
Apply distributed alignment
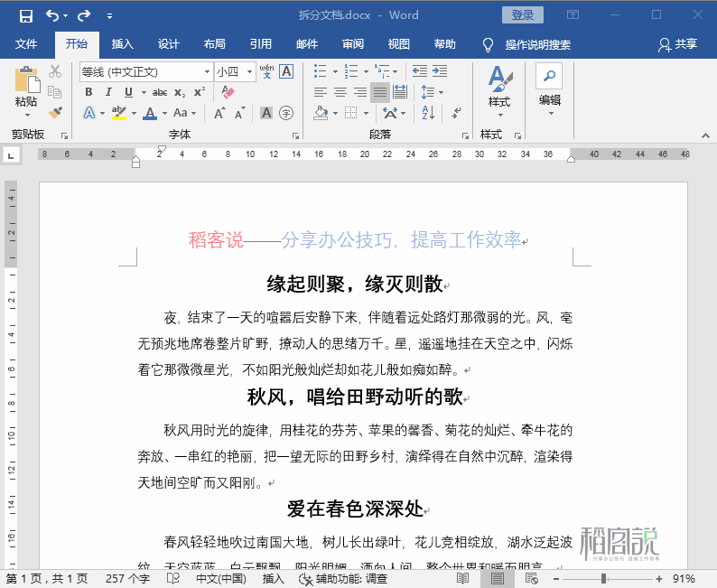point(400,92)
